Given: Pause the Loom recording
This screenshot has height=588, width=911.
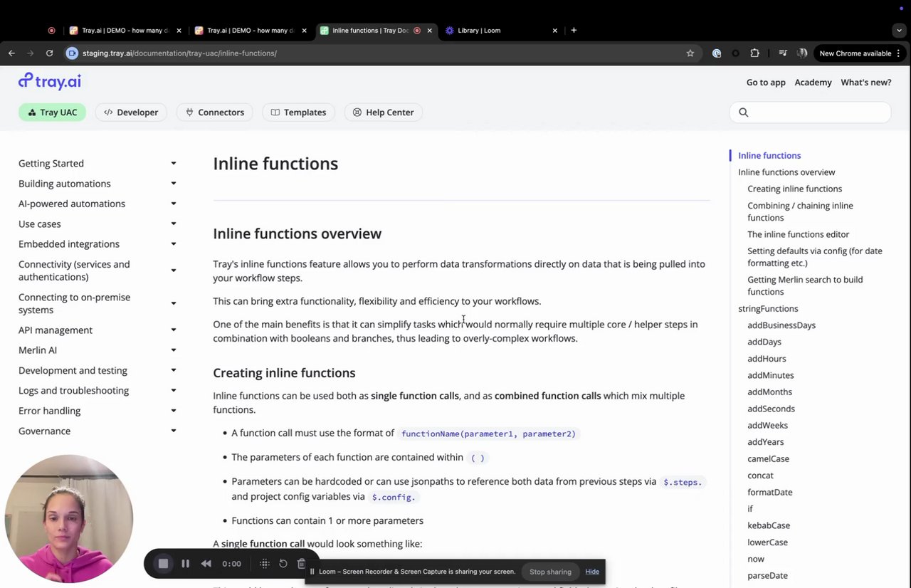Looking at the screenshot, I should point(185,564).
